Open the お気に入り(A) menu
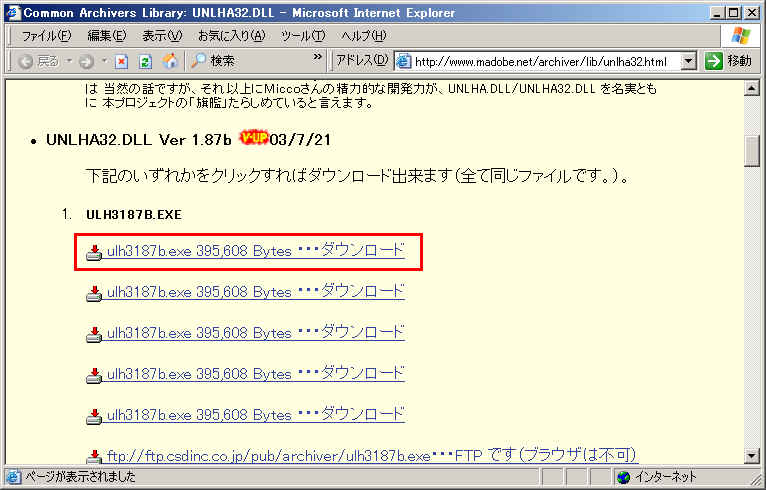The image size is (766, 490). [x=231, y=36]
